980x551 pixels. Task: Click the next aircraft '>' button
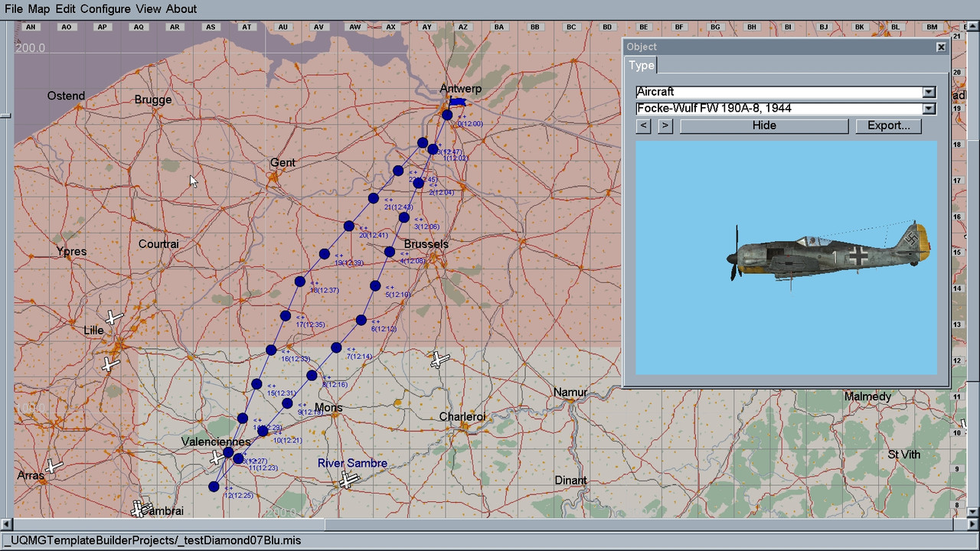coord(665,126)
